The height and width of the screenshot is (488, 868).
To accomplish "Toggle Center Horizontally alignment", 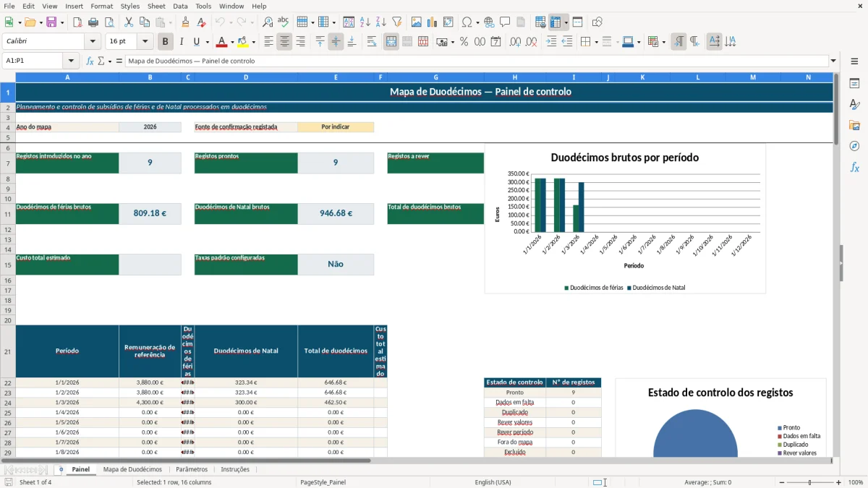I will [x=284, y=42].
